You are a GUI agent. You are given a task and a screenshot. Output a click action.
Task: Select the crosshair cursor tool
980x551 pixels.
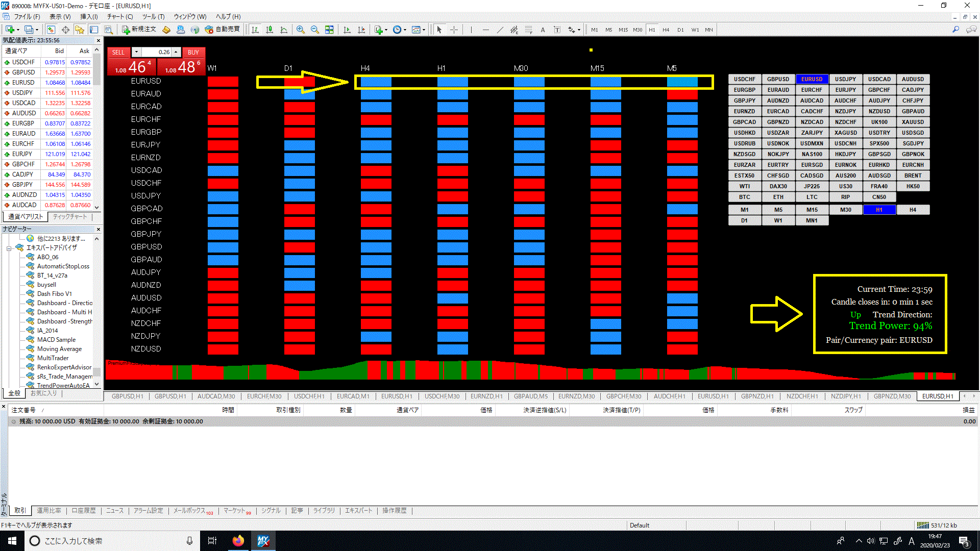pos(454,30)
